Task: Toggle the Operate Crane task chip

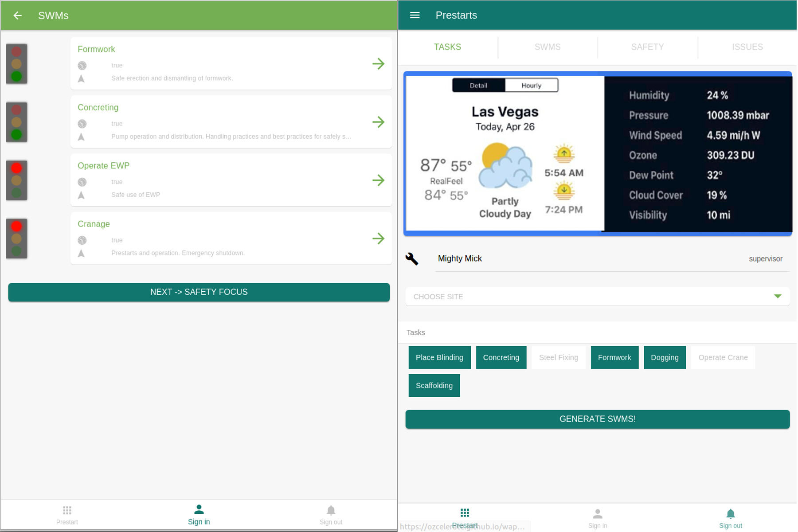Action: pyautogui.click(x=723, y=357)
